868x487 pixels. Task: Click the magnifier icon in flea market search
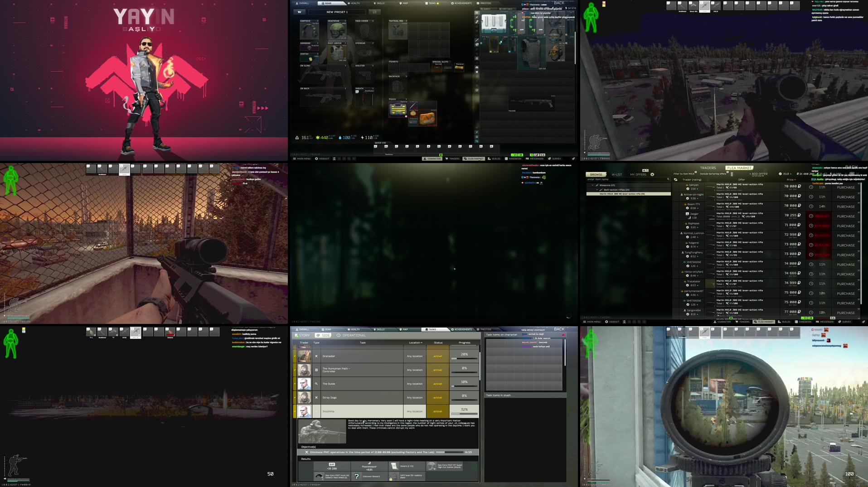click(x=669, y=178)
